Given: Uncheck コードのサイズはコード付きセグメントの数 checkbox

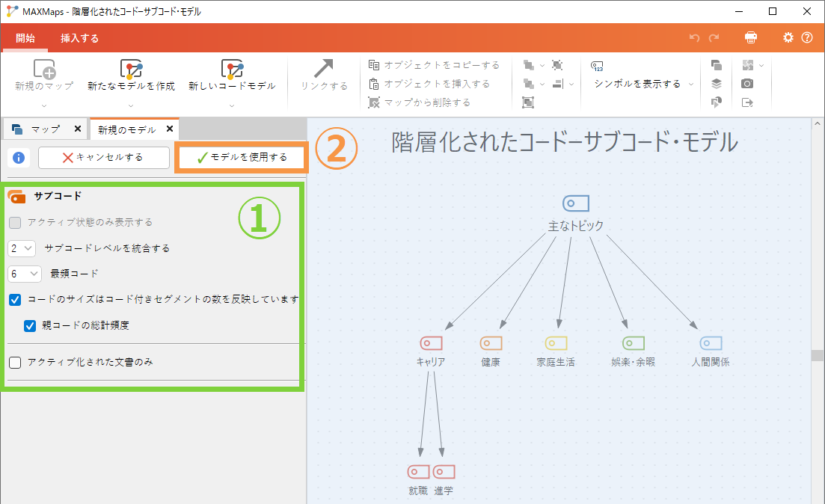Looking at the screenshot, I should 15,300.
